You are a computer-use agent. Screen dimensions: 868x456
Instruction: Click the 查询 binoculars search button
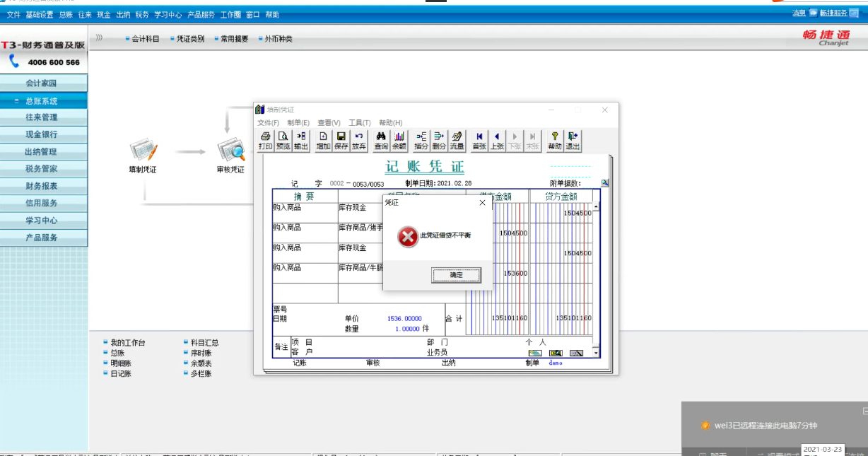coord(381,141)
